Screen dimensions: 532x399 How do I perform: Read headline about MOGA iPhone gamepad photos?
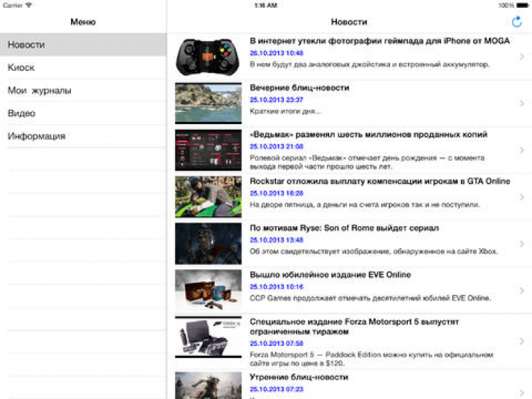click(x=379, y=41)
